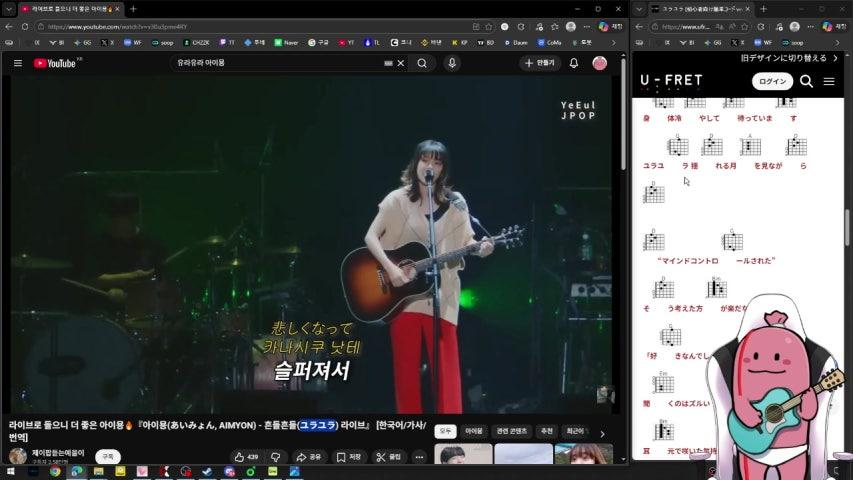This screenshot has width=853, height=480.
Task: Open the YouTube hamburger guide menu
Action: point(17,63)
